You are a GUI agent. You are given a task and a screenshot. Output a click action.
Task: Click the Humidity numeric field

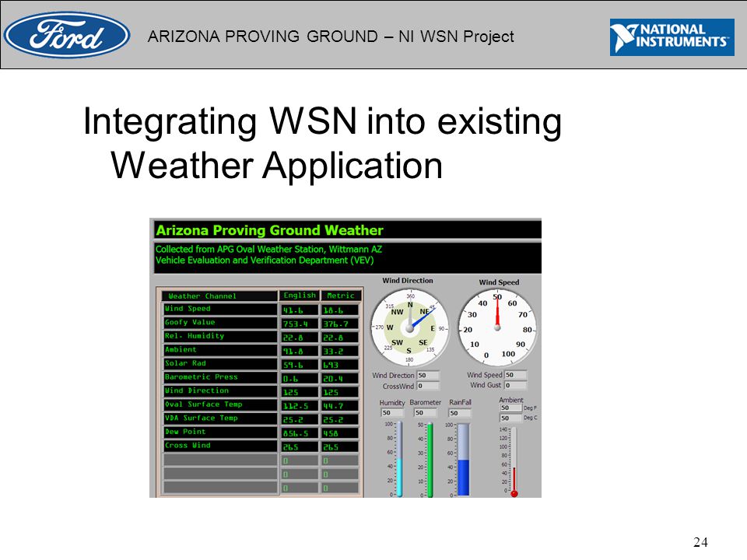click(x=391, y=413)
